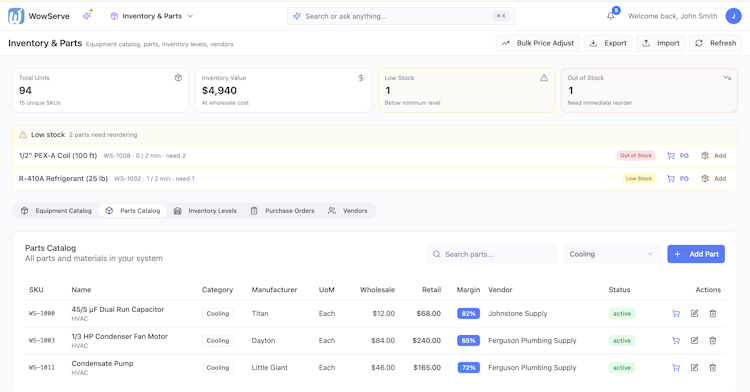Click the Add Part button
750x392 pixels.
tap(696, 254)
